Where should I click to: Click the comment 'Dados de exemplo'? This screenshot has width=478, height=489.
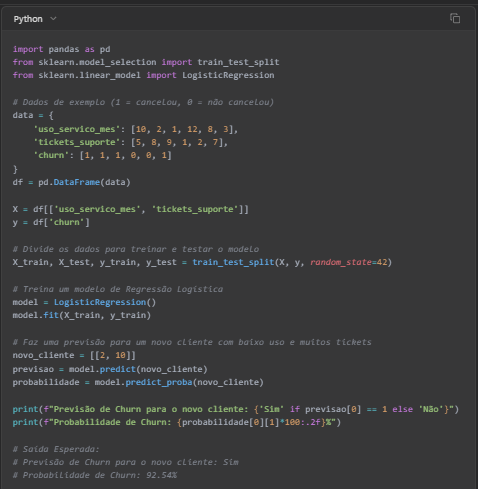143,102
